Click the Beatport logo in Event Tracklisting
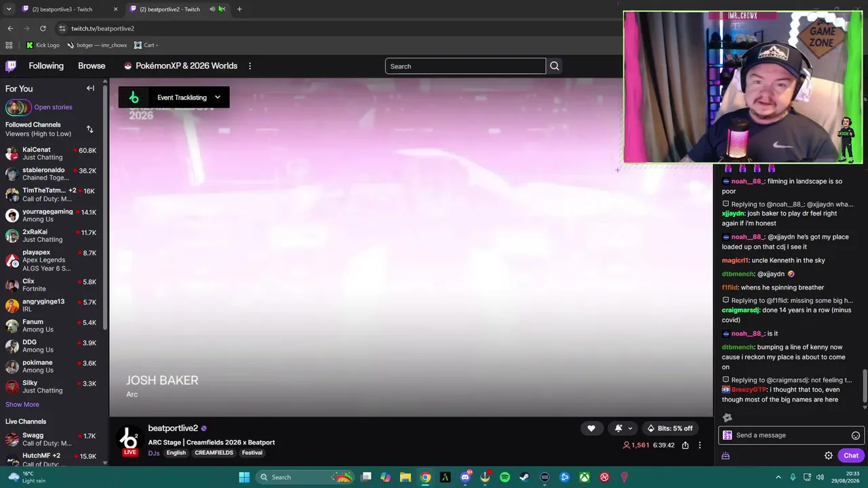Screen dimensions: 868x488 (134, 98)
